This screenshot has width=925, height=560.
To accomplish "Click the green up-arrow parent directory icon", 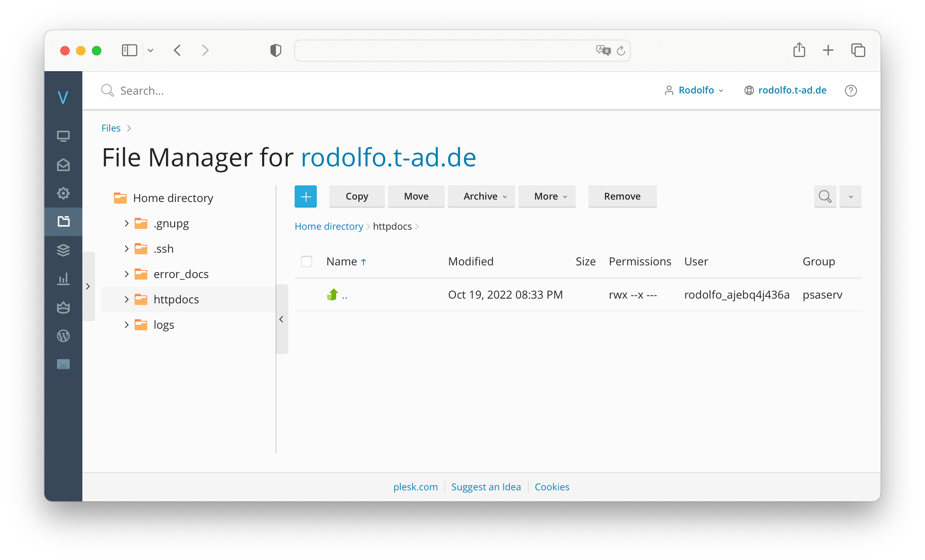I will click(333, 294).
